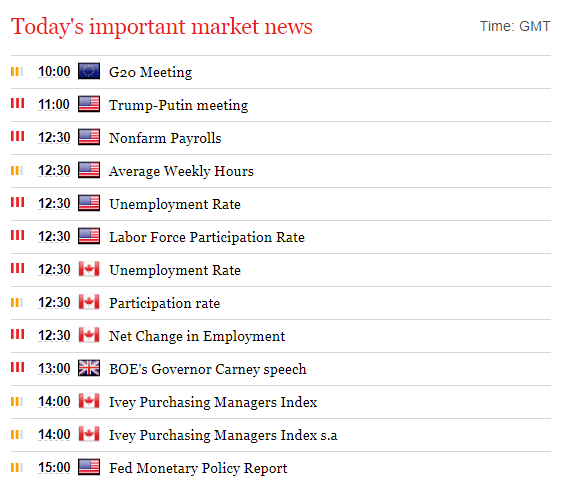Image resolution: width=583 pixels, height=487 pixels.
Task: Open the US Unemployment Rate event
Action: (x=175, y=204)
